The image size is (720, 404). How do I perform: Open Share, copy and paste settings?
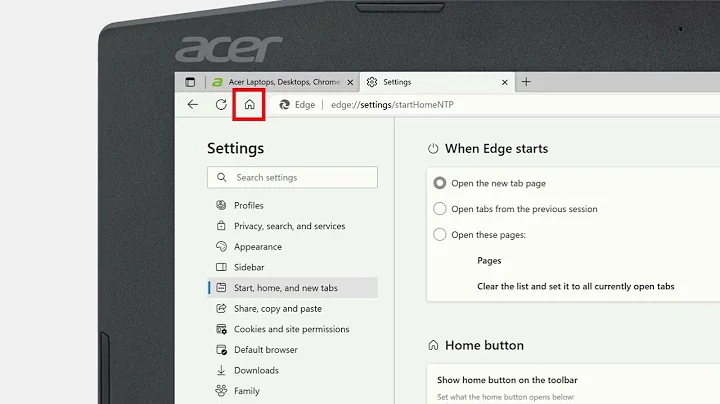click(292, 309)
